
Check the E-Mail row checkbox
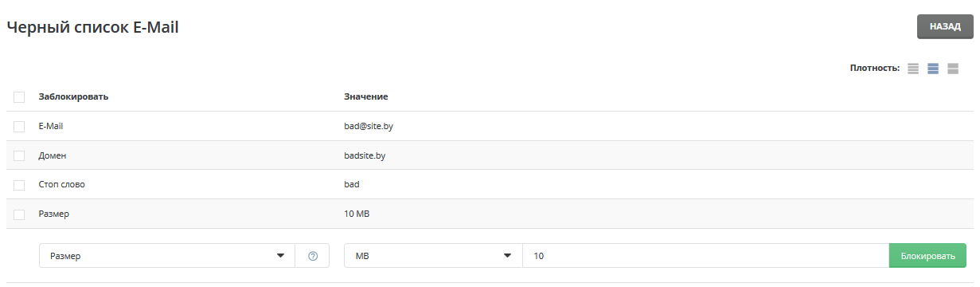coord(19,126)
